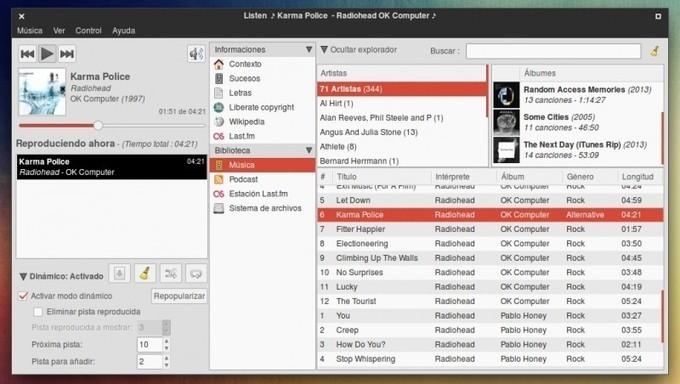
Task: Open Estación Last.fm item
Action: click(262, 194)
